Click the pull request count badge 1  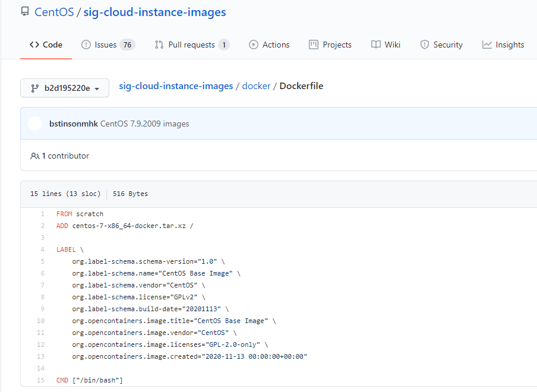[224, 45]
